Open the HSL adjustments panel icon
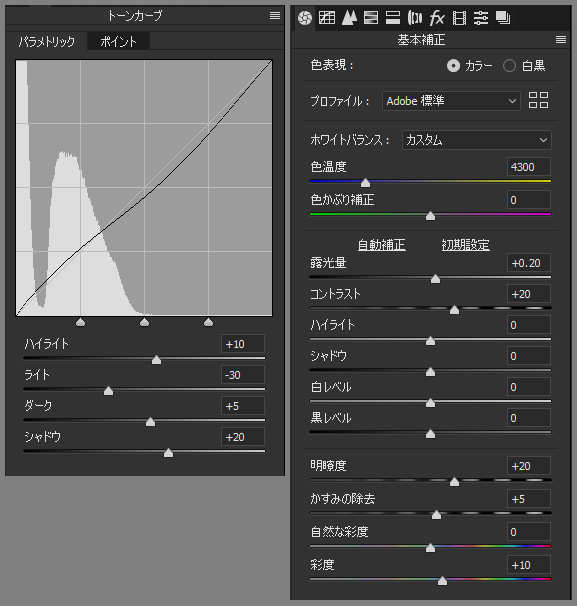The image size is (577, 606). tap(371, 18)
